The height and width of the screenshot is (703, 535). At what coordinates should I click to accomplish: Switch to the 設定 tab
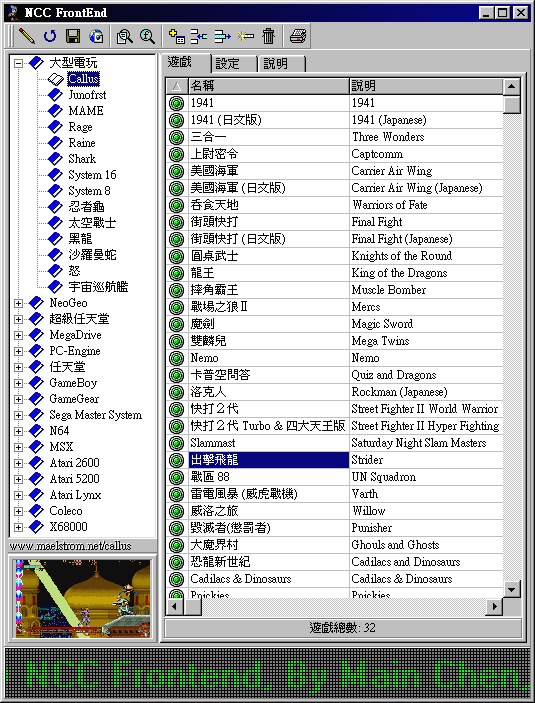tap(234, 64)
